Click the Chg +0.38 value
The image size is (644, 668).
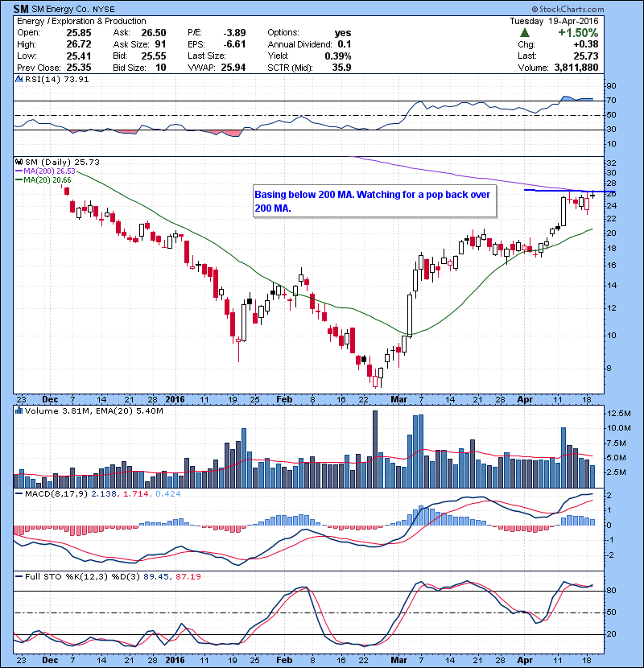(x=586, y=44)
